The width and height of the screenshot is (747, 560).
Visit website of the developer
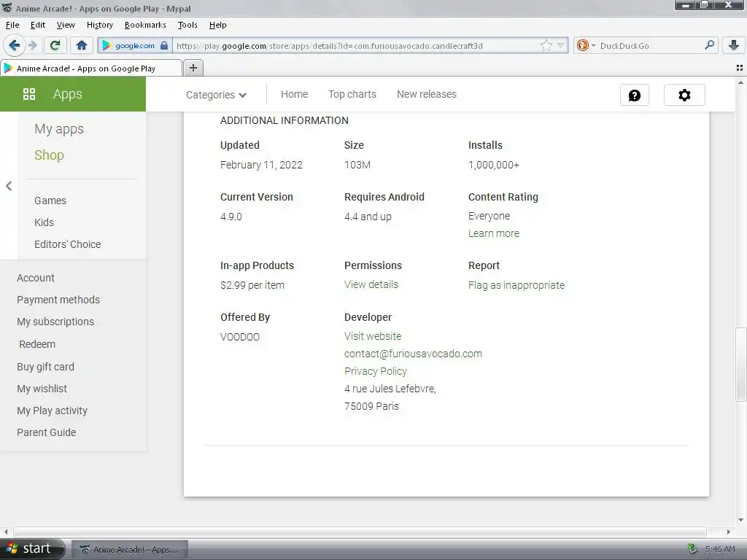373,336
